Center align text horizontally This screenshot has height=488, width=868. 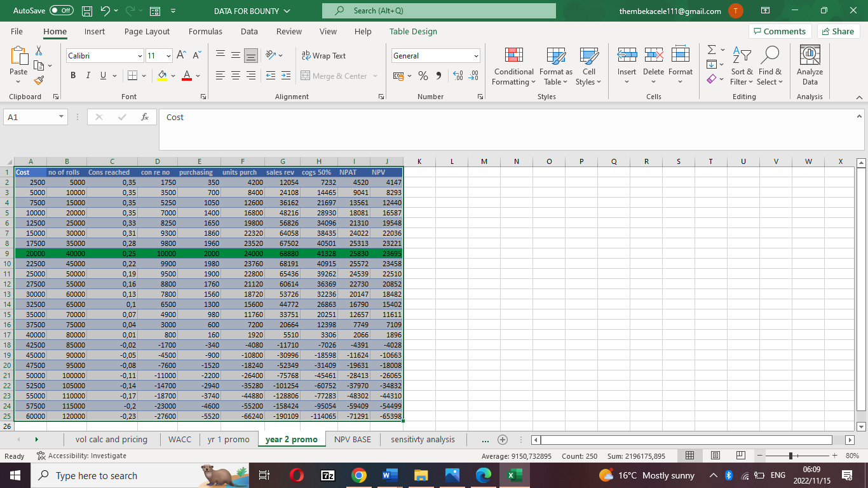[235, 76]
